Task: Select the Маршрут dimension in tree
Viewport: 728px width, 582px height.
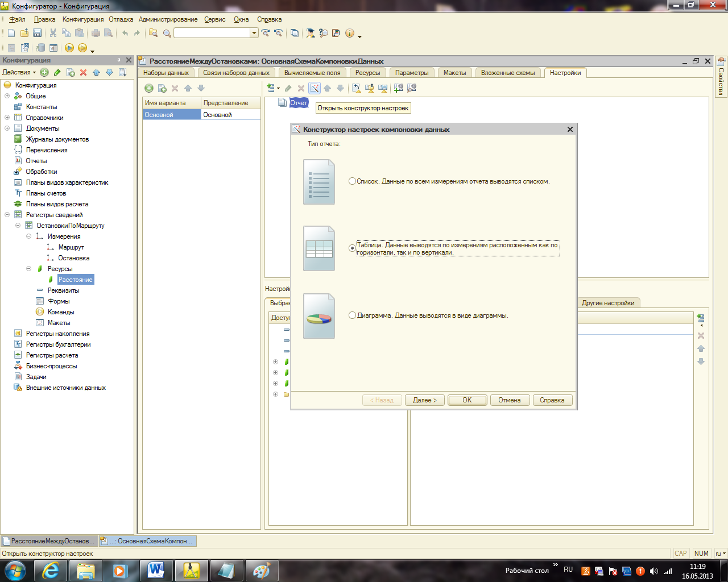Action: click(71, 247)
